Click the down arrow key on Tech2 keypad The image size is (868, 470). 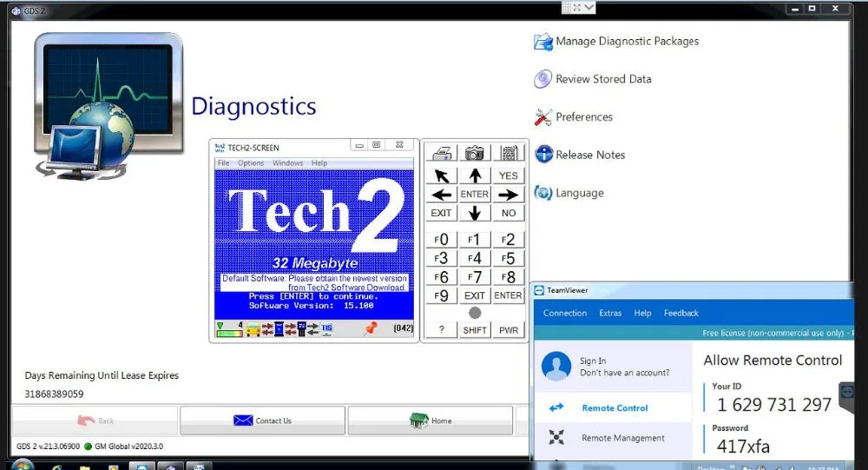[x=475, y=214]
